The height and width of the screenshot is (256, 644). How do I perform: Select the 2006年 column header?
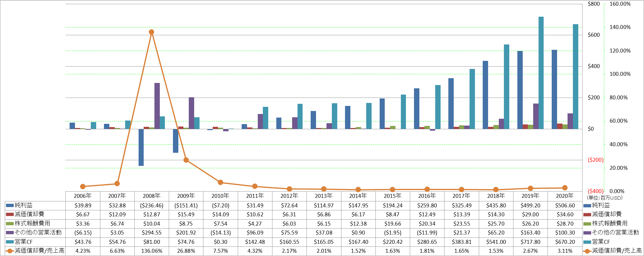tap(83, 196)
